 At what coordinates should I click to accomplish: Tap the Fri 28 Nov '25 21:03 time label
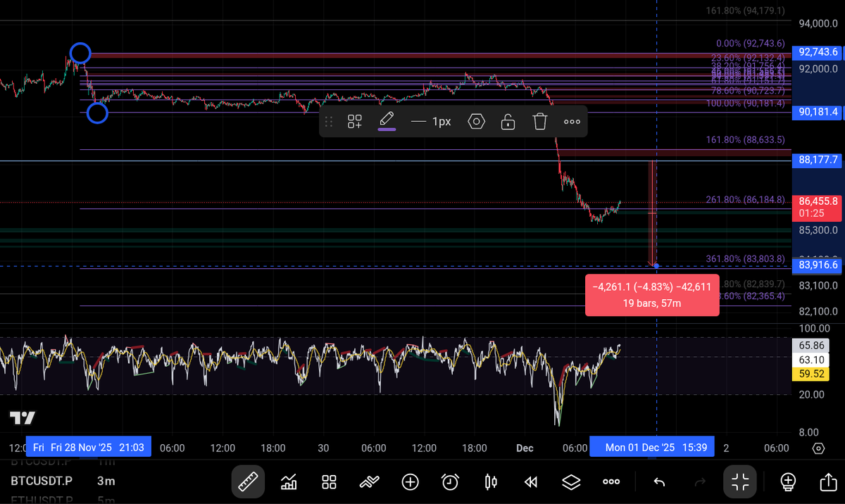[88, 448]
